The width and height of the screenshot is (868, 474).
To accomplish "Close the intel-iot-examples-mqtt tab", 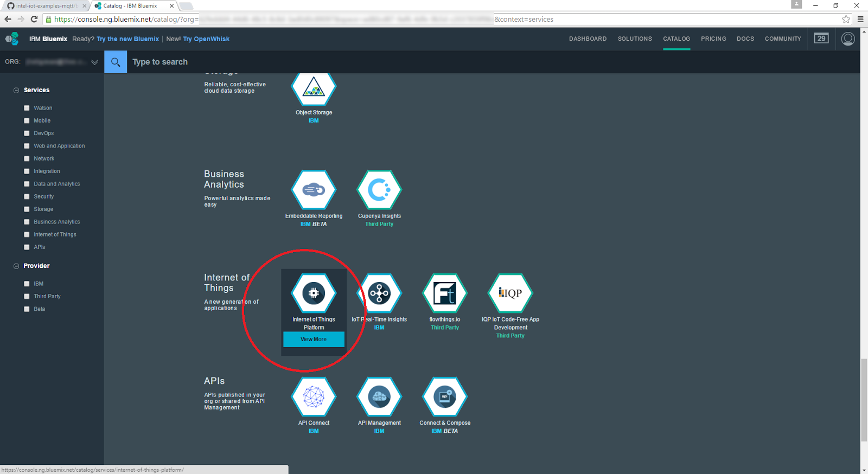I will pyautogui.click(x=84, y=6).
